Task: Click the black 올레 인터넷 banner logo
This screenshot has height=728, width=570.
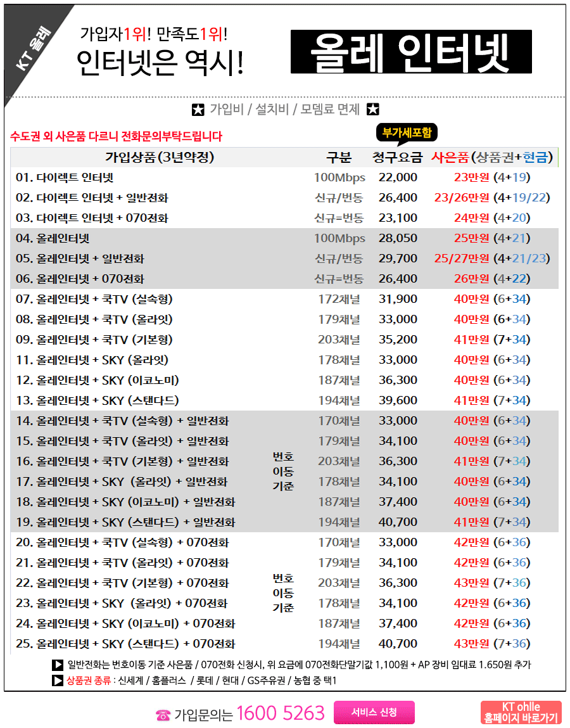Action: 411,51
